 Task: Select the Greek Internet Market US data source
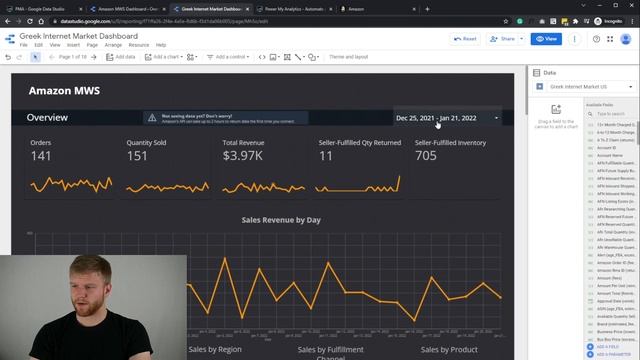tap(590, 87)
